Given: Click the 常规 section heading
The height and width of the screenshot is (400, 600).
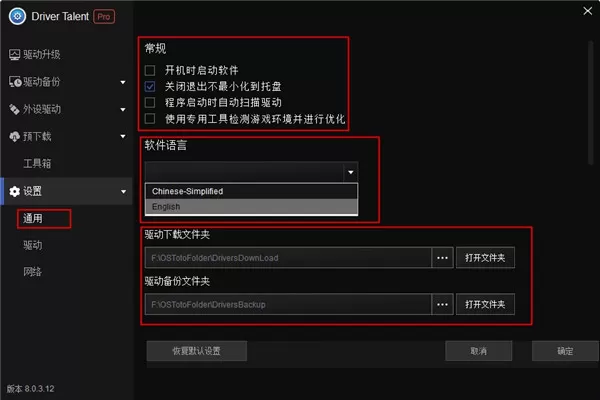Looking at the screenshot, I should click(x=155, y=49).
